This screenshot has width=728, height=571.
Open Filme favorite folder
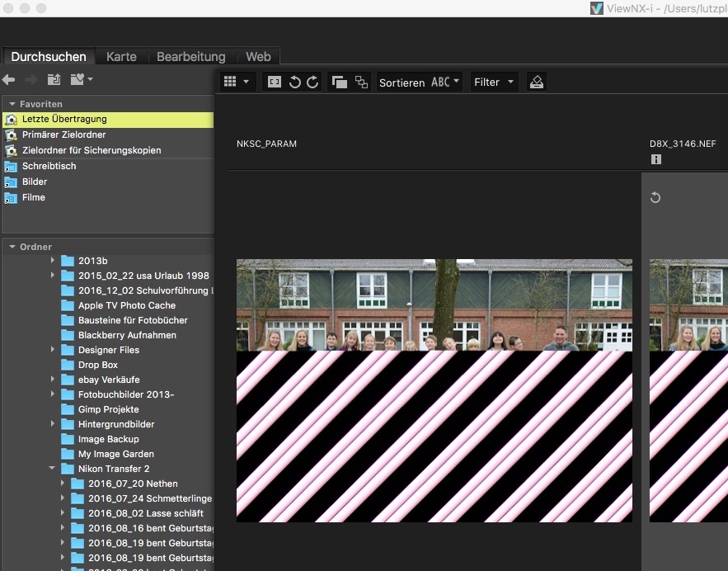click(108, 197)
